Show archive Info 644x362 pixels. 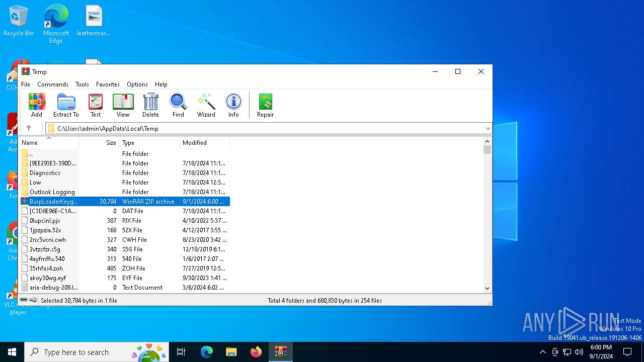pos(233,105)
